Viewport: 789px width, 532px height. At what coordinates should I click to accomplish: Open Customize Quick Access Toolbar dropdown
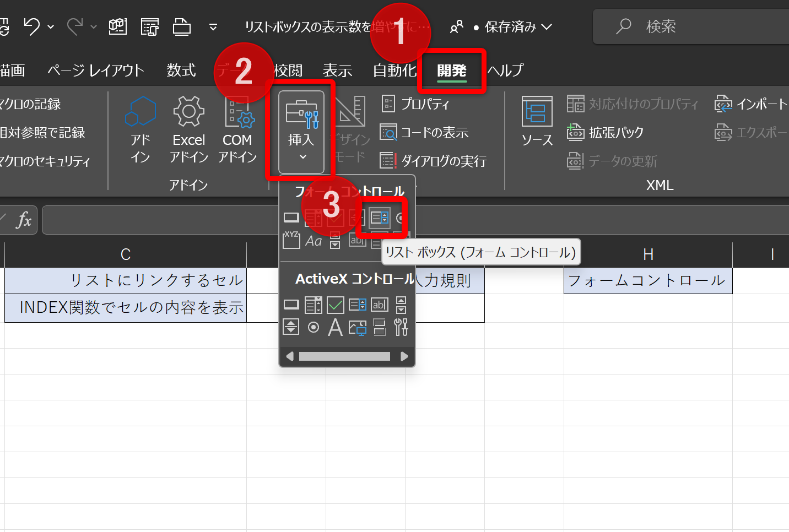pyautogui.click(x=213, y=26)
